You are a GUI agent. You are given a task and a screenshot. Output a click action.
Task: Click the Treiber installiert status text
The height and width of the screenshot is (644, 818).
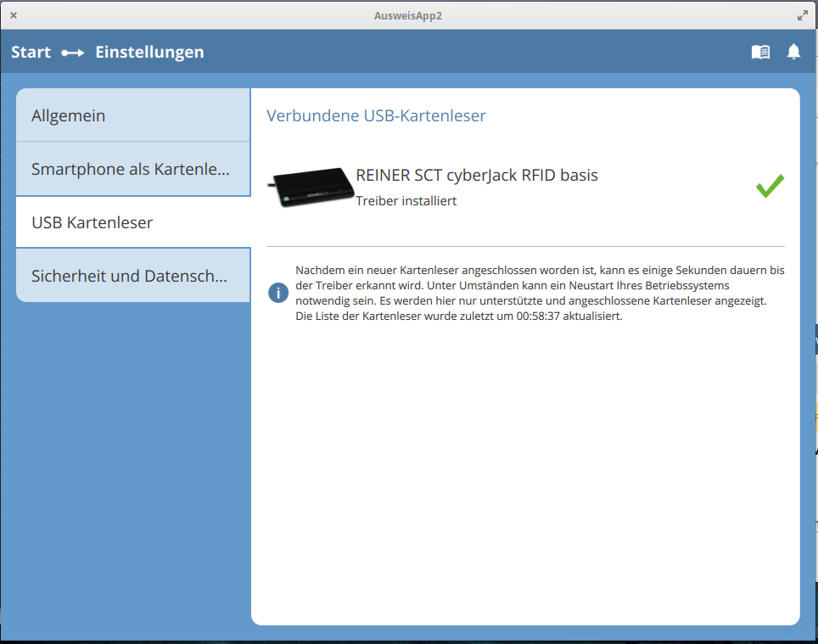point(406,201)
